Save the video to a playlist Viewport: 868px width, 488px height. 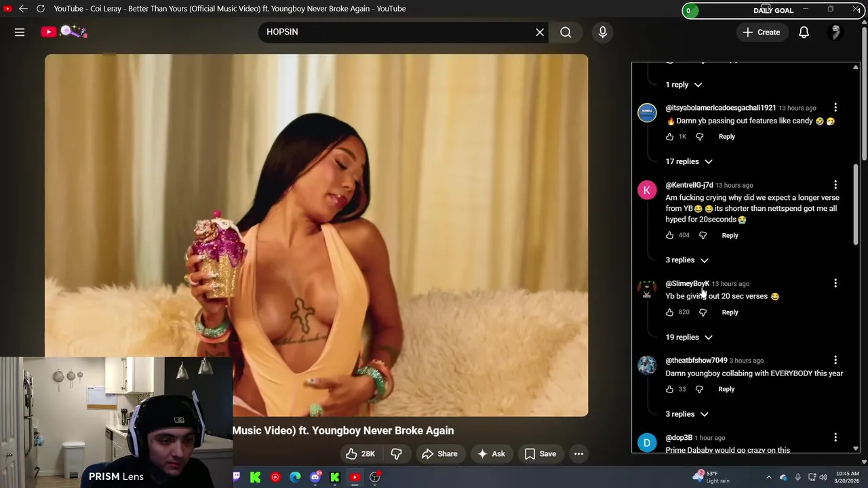(540, 454)
